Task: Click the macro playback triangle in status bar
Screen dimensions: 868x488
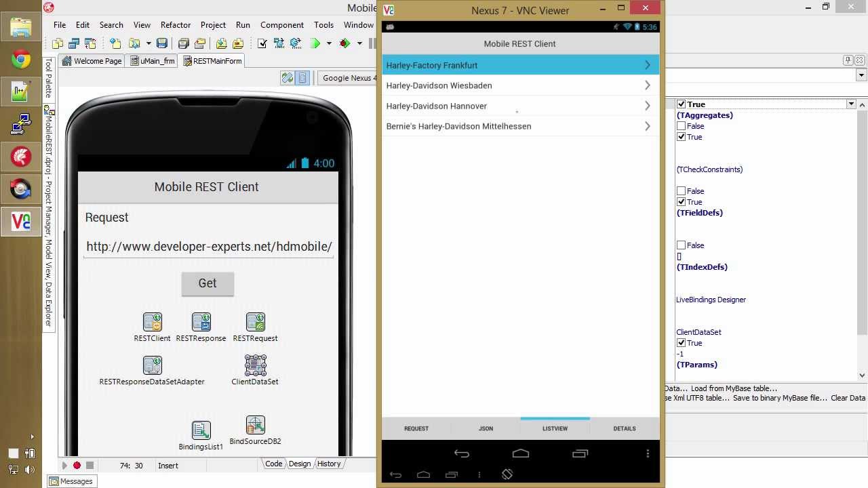Action: (65, 466)
